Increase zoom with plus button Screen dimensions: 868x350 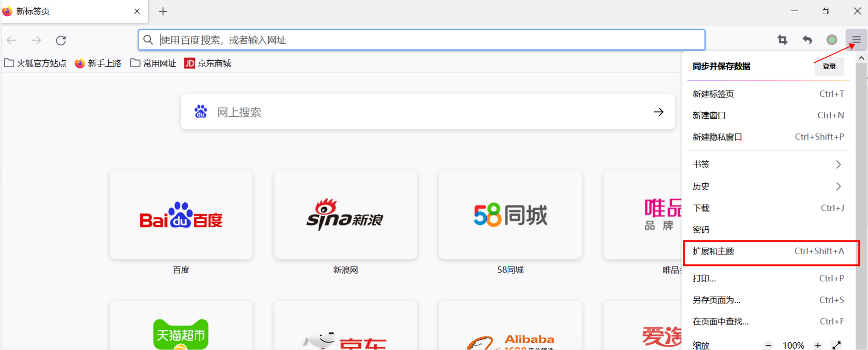tap(818, 345)
